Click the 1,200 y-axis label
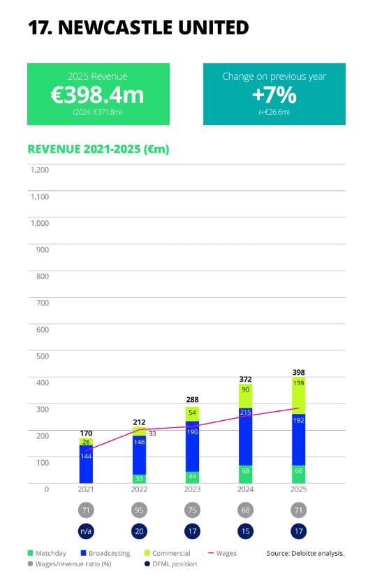This screenshot has width=375, height=588. [40, 170]
